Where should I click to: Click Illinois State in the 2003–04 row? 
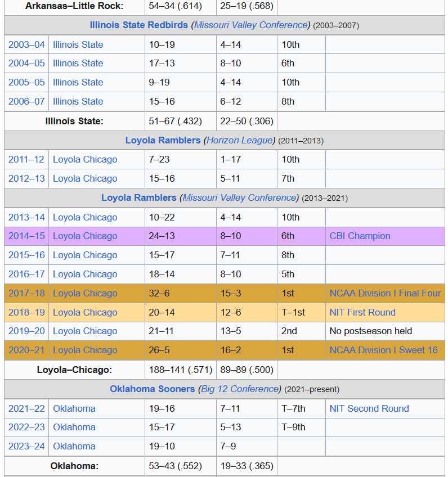tap(78, 45)
